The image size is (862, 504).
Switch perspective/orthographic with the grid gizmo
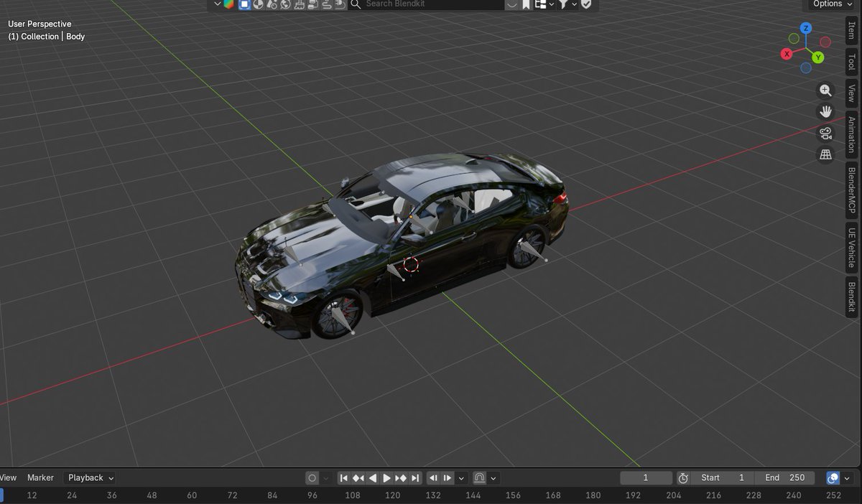826,155
